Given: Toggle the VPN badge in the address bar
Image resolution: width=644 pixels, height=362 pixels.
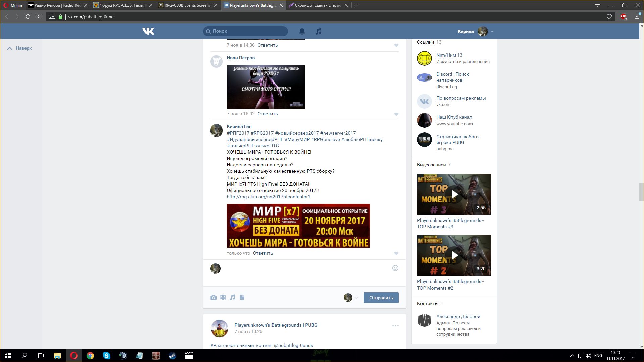Looking at the screenshot, I should coord(52,17).
